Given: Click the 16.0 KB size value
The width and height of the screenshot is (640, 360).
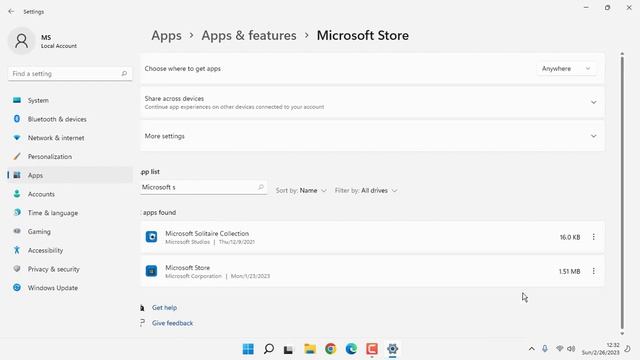Looking at the screenshot, I should tap(570, 237).
